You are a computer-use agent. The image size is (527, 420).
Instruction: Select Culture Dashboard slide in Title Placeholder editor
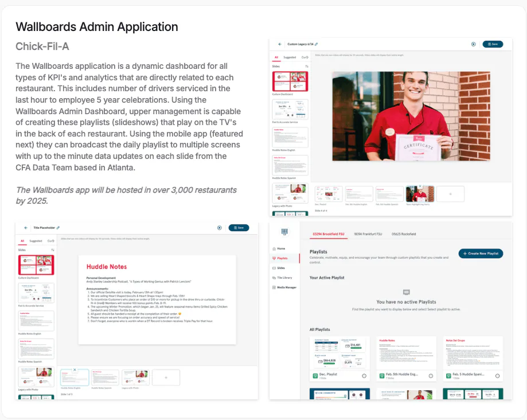coord(36,265)
